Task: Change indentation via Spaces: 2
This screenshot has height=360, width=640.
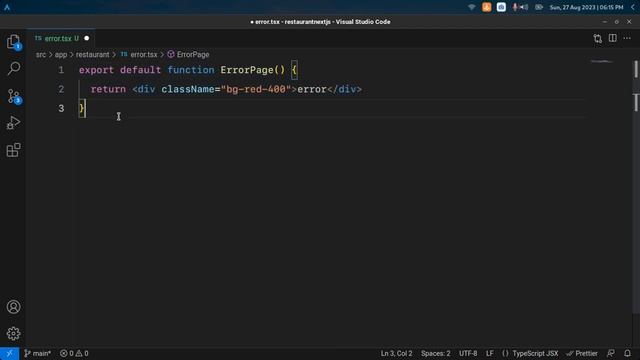Action: 436,353
